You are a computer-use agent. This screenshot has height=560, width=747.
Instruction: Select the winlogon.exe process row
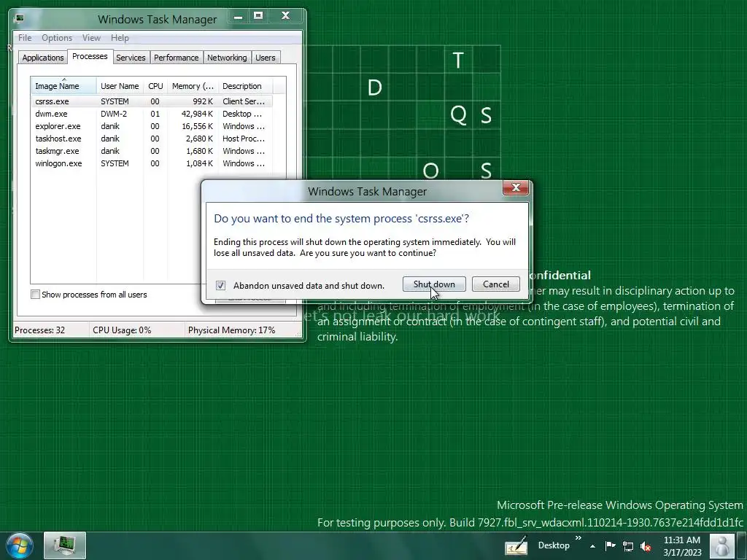click(x=152, y=163)
